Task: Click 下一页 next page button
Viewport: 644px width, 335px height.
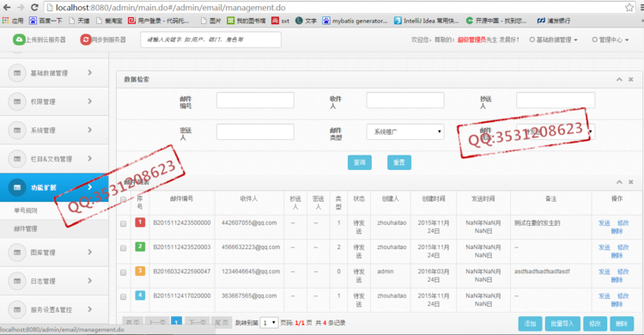Action: [197, 323]
